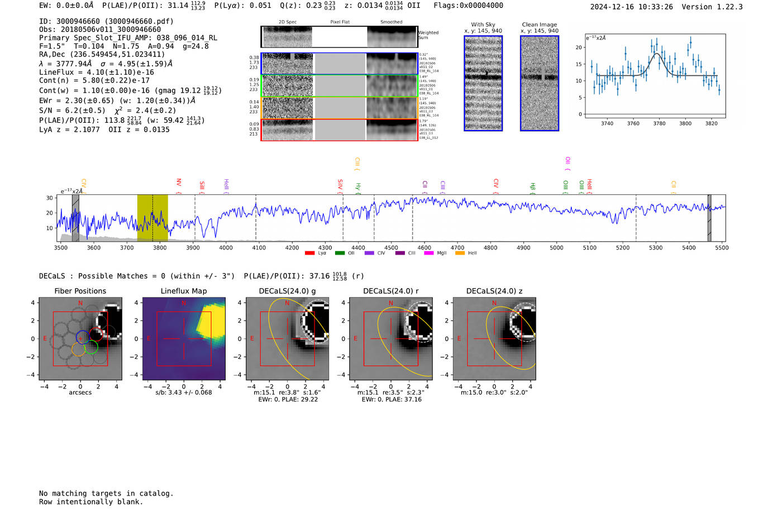Click the s/b: 3.43 +/- 0.068 caption
The height and width of the screenshot is (532, 782).
point(184,392)
